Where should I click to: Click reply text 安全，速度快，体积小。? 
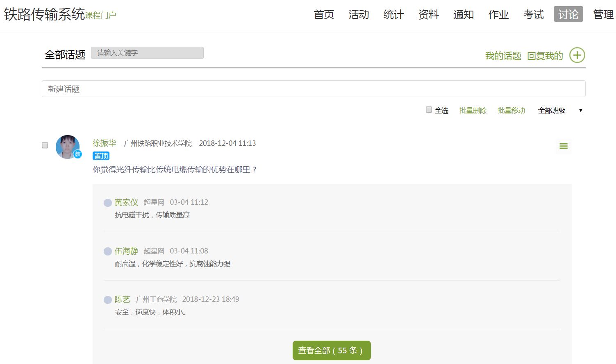point(151,312)
